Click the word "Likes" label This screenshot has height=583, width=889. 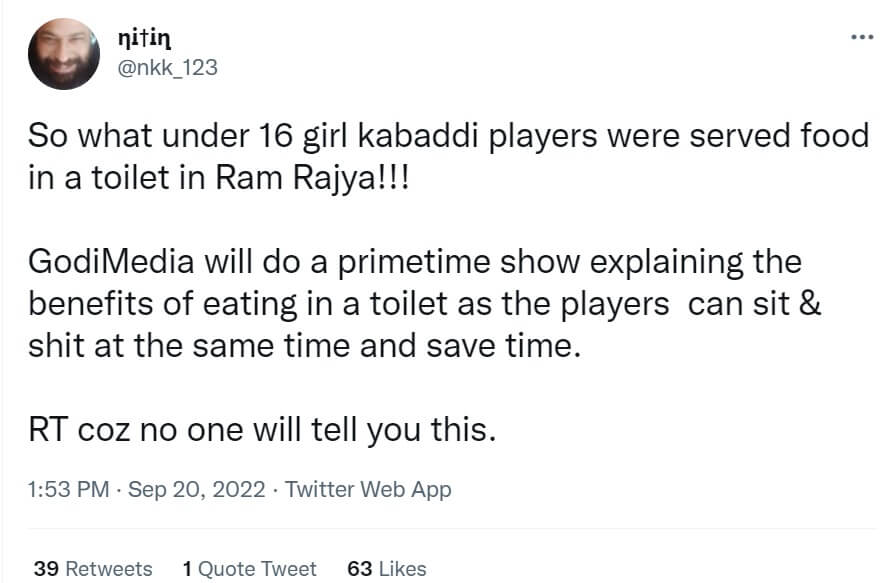click(x=402, y=568)
